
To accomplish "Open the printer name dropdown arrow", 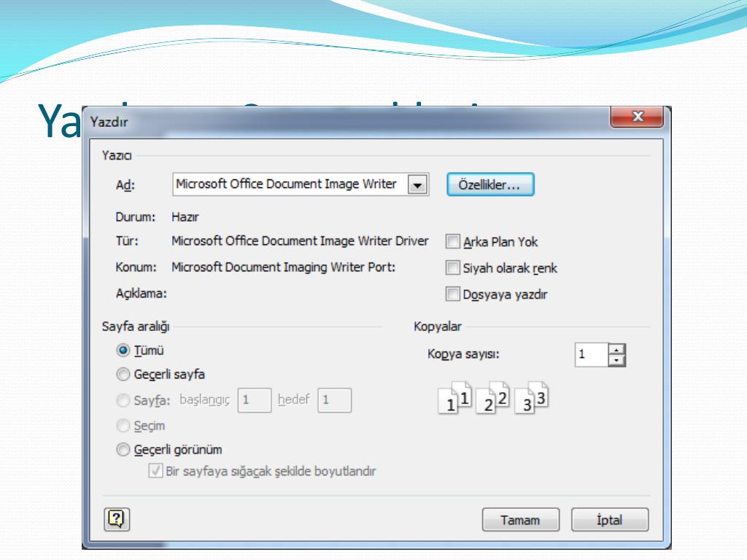I will point(418,184).
